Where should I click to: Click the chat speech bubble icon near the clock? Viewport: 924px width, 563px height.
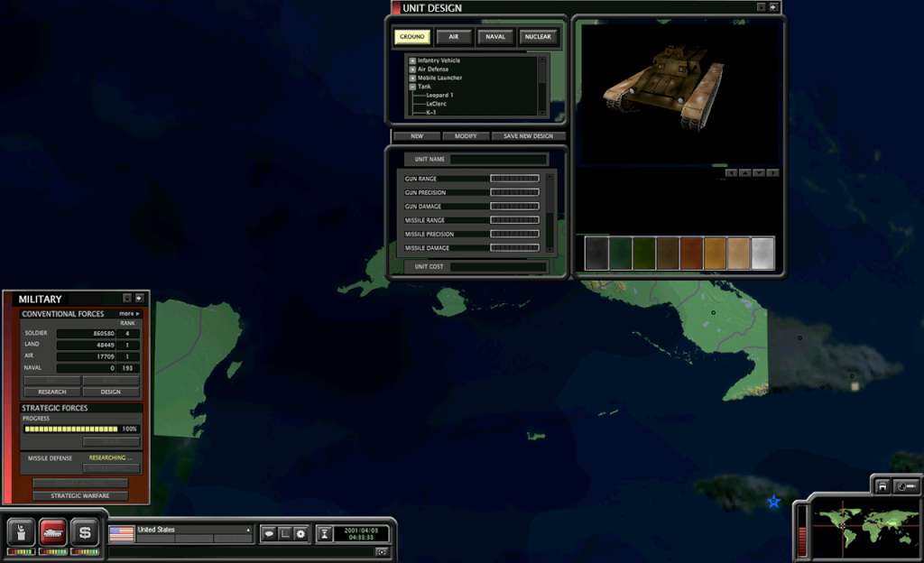(270, 533)
